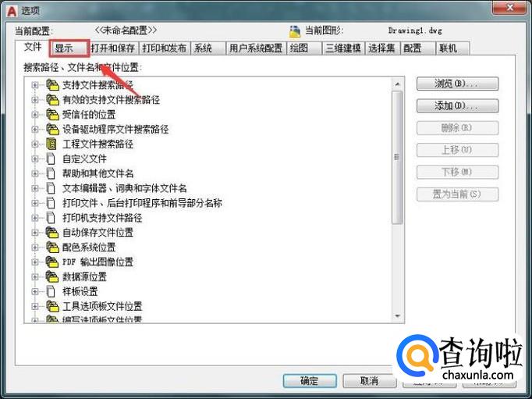This screenshot has height=399, width=532.
Task: Expand the 配色系统位置 node
Action: pyautogui.click(x=35, y=248)
